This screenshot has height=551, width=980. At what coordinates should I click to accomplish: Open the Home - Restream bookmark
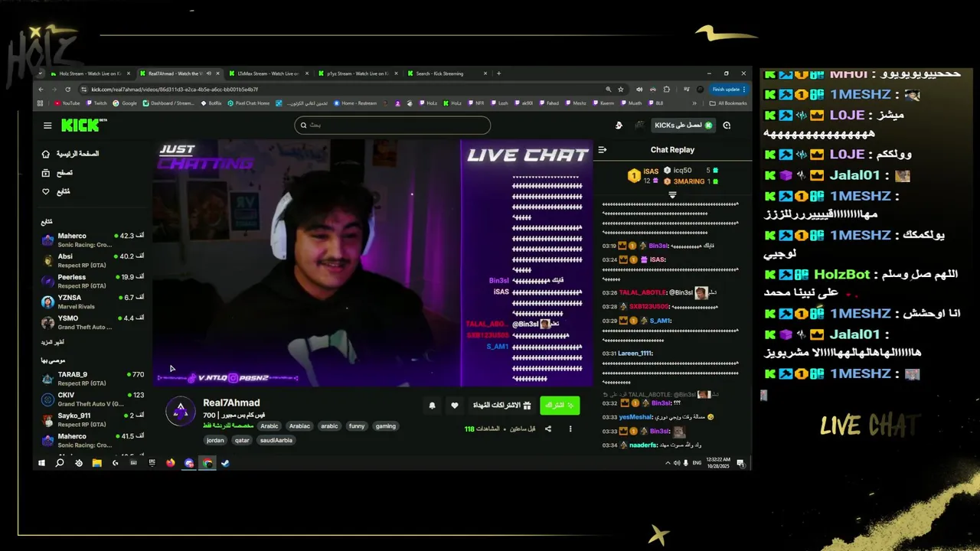coord(355,103)
